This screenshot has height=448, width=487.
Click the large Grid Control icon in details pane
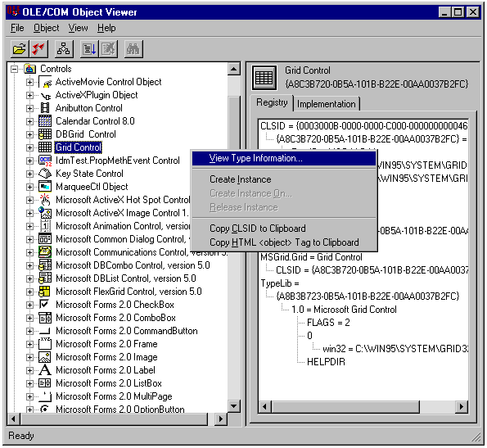tap(264, 78)
